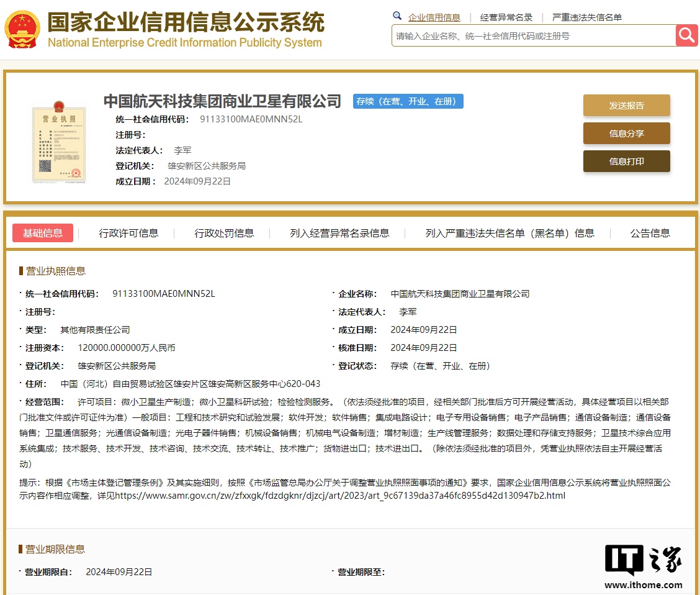
Task: Click the 企业名称 value in license details
Action: click(460, 294)
